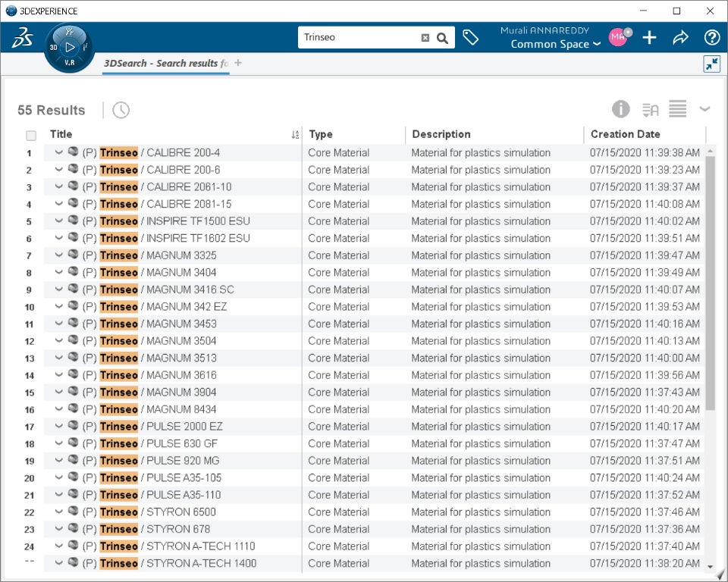
Task: Open the tag (6WTags) icon
Action: [x=471, y=37]
